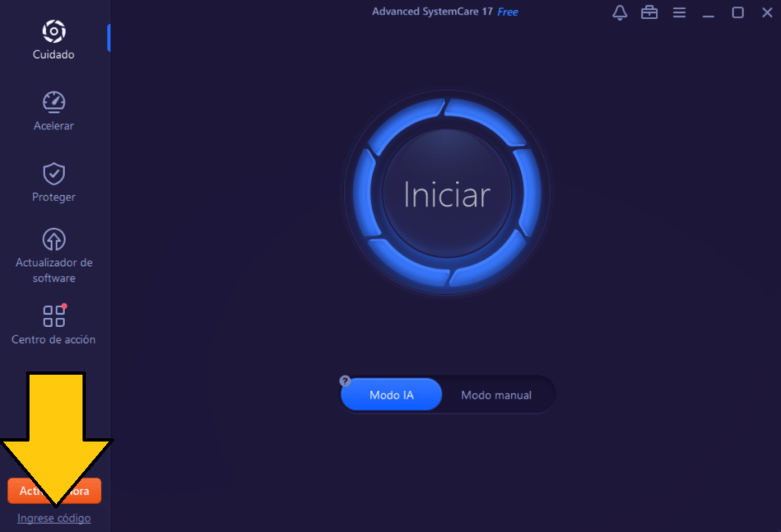The image size is (781, 532).
Task: Select Modo IA
Action: pos(391,395)
